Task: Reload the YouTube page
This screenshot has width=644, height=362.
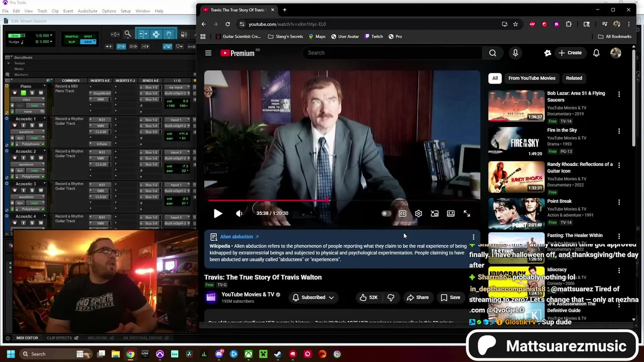Action: tap(227, 24)
